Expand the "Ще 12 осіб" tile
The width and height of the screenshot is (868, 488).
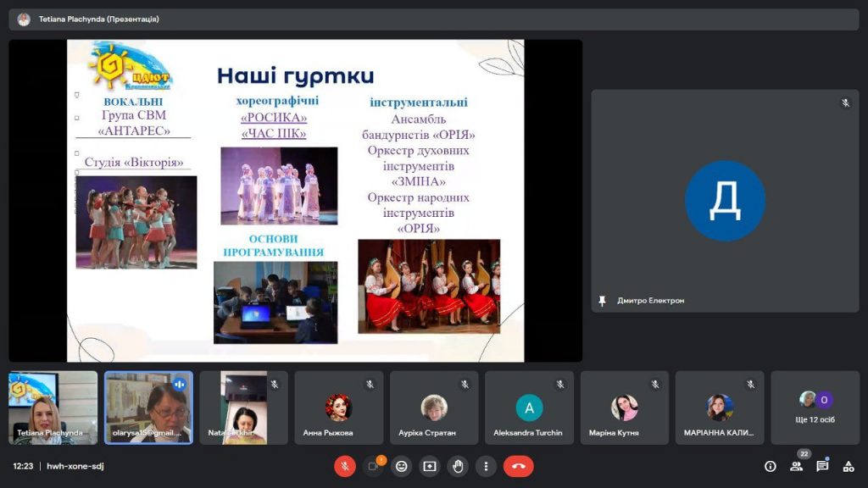coord(815,408)
